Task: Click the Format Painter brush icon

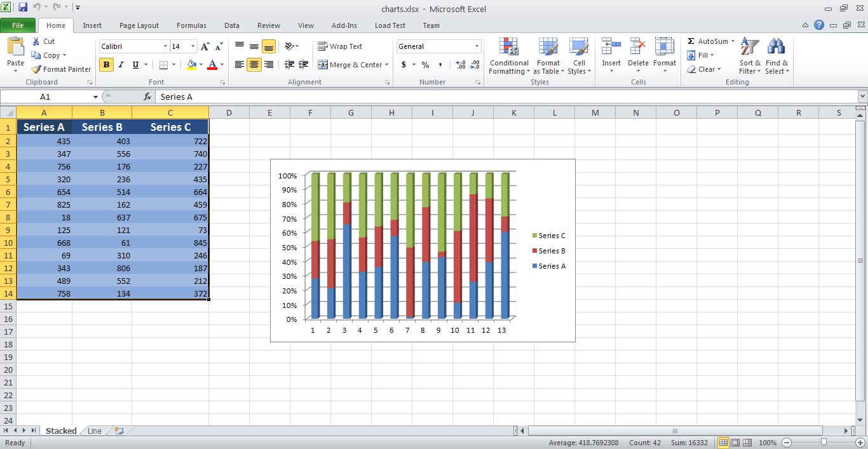Action: pos(36,69)
